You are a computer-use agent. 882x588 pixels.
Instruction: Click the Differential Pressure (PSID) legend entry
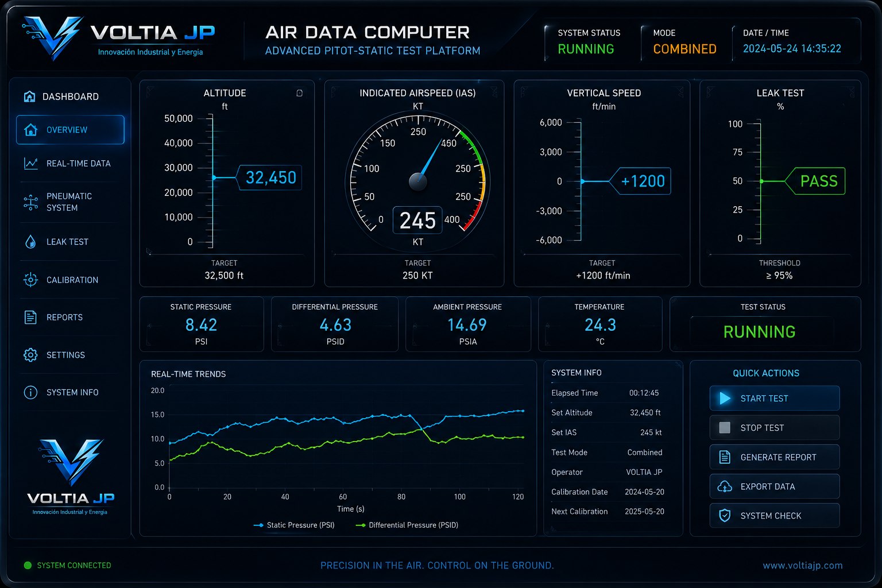tap(407, 525)
